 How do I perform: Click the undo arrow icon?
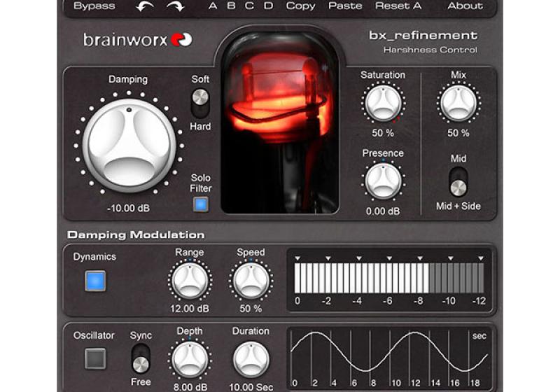pos(144,6)
